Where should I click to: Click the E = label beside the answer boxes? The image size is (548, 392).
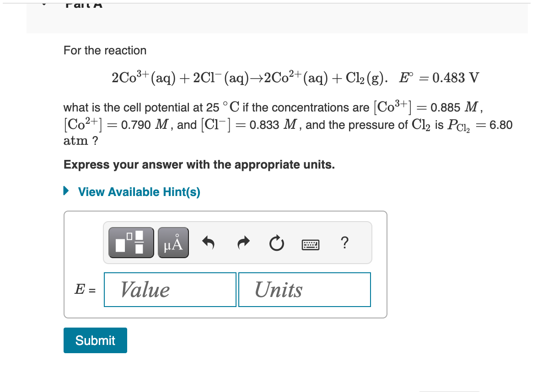[85, 289]
